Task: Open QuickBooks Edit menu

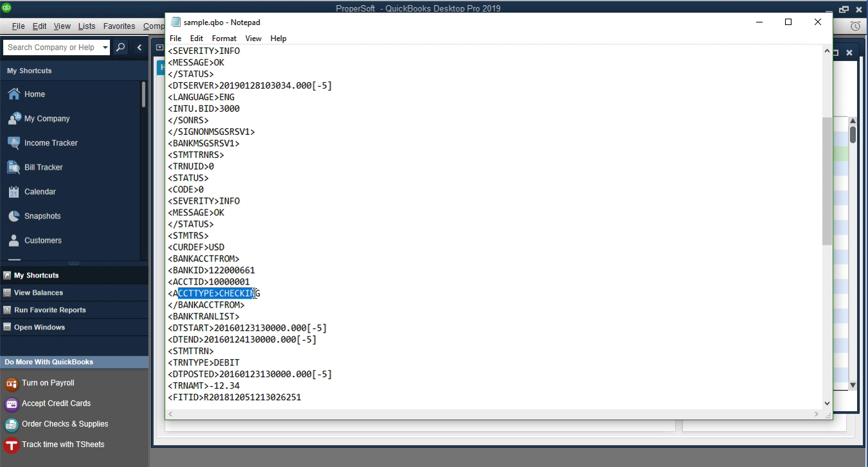Action: (39, 26)
